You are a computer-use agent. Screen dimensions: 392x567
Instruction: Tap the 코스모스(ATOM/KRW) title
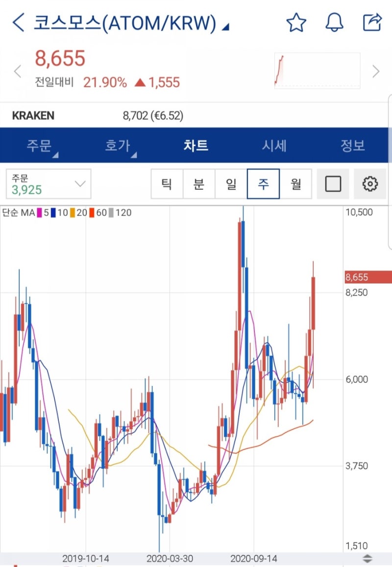pos(125,23)
